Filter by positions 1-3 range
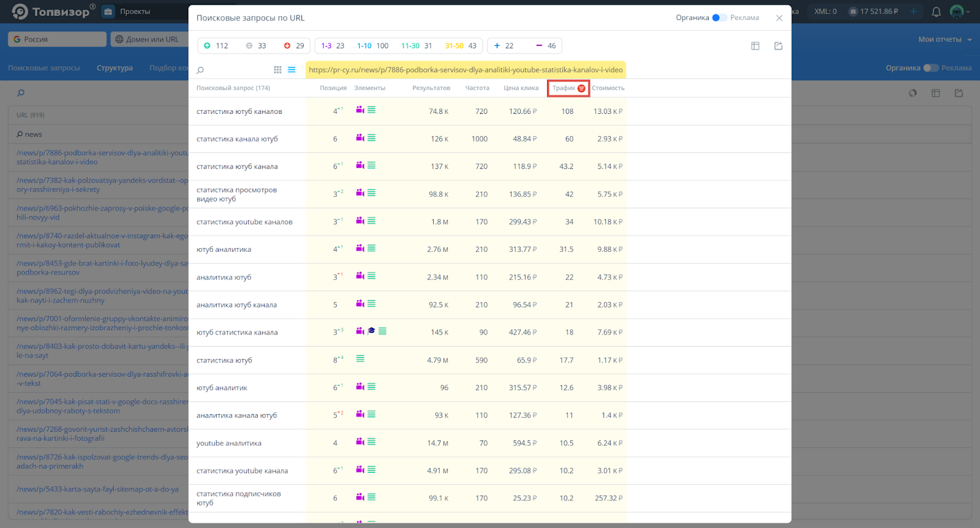The image size is (980, 528). point(333,46)
